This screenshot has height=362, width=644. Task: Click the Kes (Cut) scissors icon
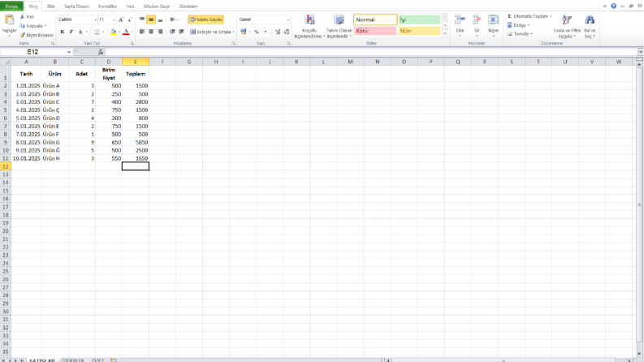tap(23, 17)
